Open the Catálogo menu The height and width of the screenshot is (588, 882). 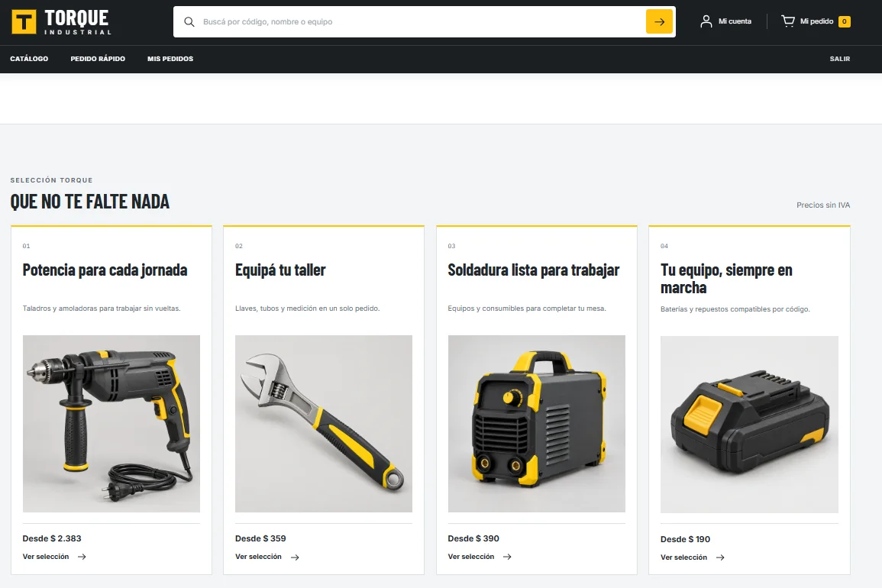click(29, 59)
